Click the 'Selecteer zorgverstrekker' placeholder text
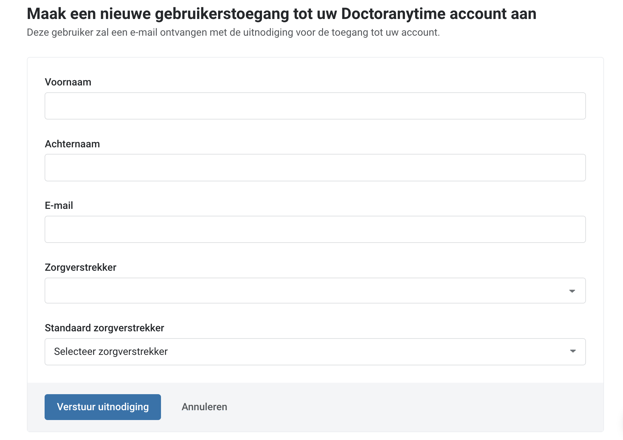 (111, 351)
